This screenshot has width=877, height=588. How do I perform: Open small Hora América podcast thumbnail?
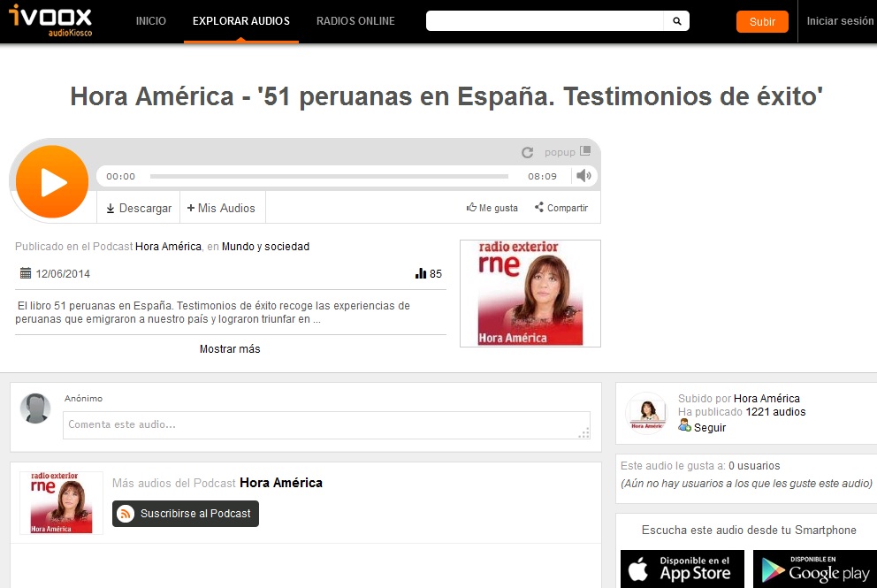point(62,503)
